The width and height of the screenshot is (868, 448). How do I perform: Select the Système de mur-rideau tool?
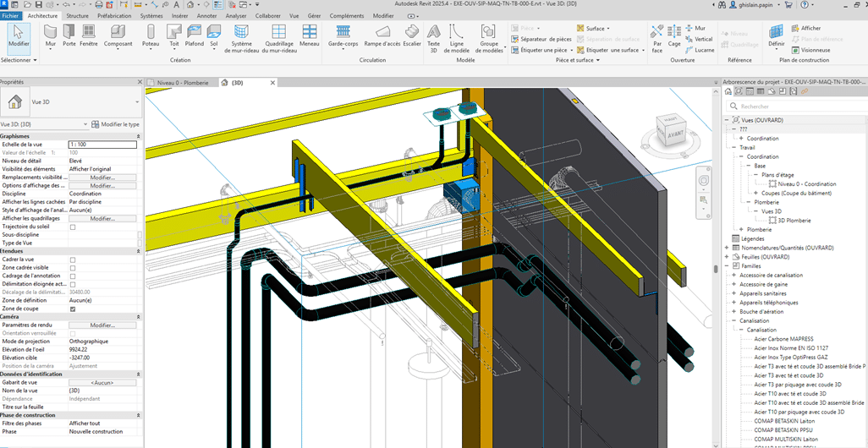click(x=241, y=38)
